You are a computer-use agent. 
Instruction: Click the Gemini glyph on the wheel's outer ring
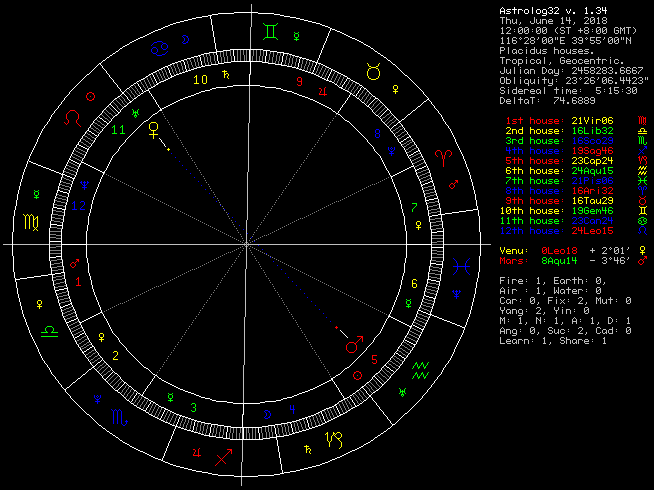(271, 31)
